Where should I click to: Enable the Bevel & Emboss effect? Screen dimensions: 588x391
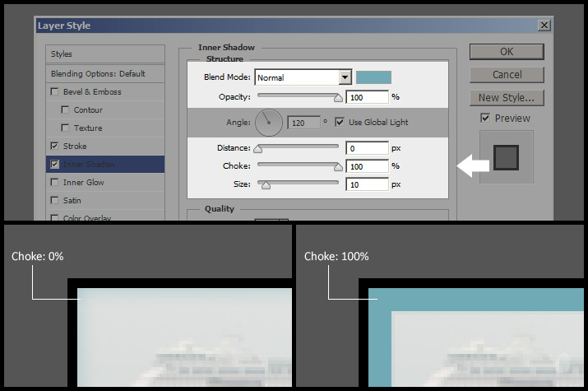point(55,92)
